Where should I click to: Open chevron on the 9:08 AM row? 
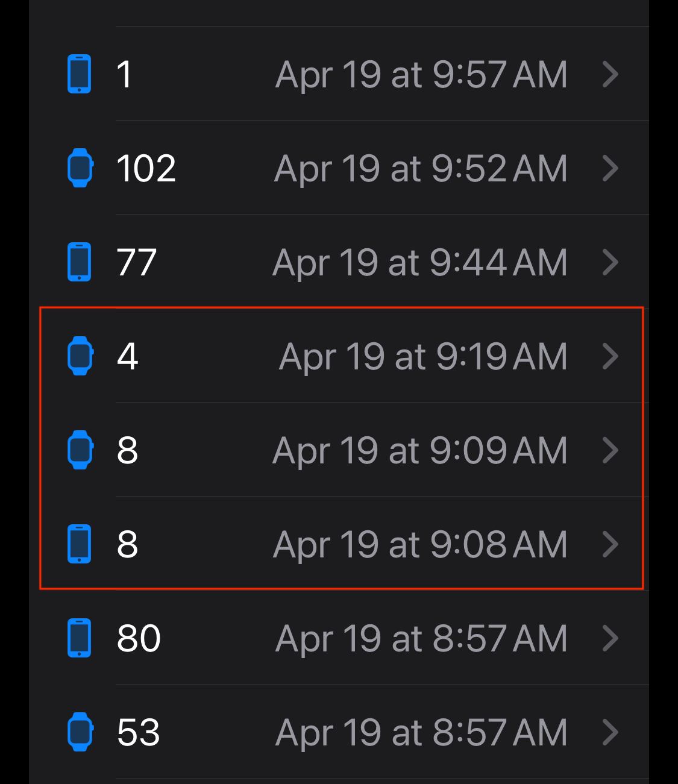[x=611, y=544]
